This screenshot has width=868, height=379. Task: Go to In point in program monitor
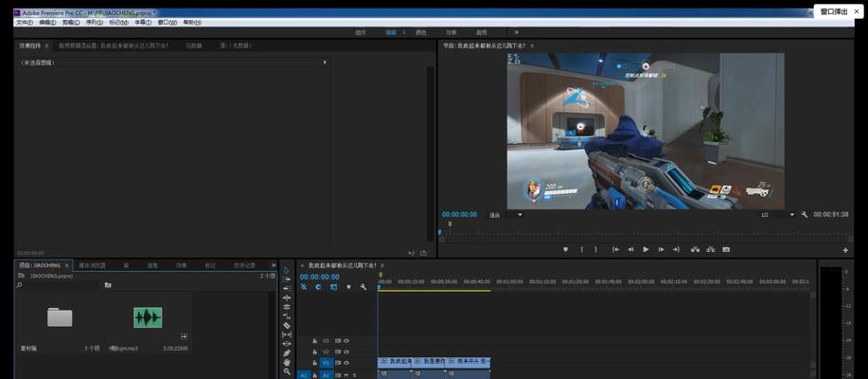coord(615,249)
